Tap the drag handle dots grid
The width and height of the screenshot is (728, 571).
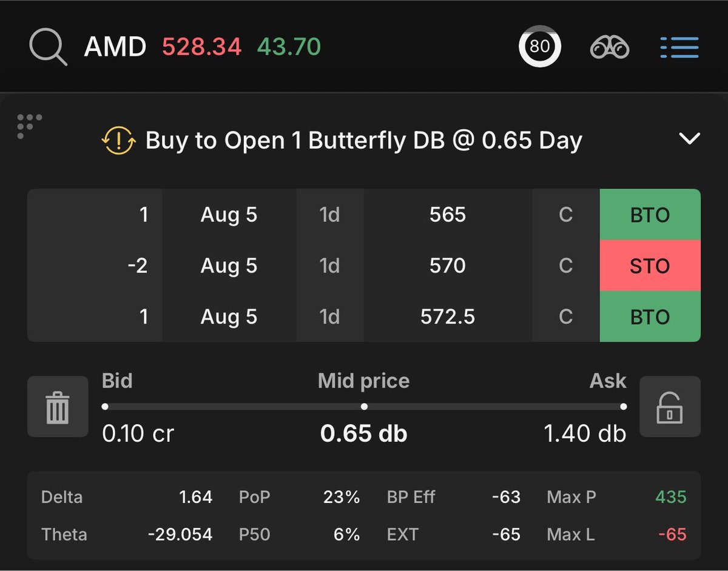pyautogui.click(x=29, y=126)
